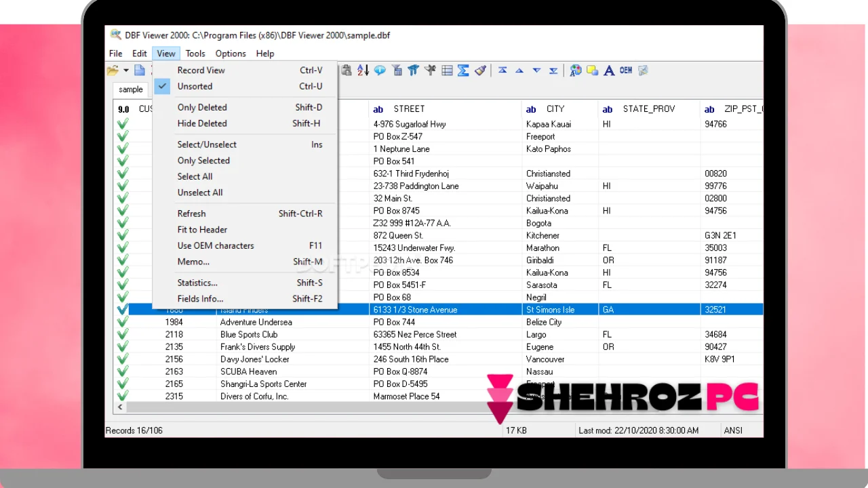Click the STREET column header
The height and width of the screenshot is (488, 868).
tap(446, 108)
